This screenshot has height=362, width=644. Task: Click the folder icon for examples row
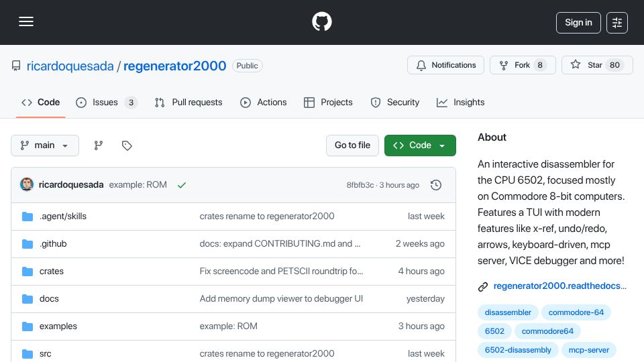pyautogui.click(x=28, y=326)
